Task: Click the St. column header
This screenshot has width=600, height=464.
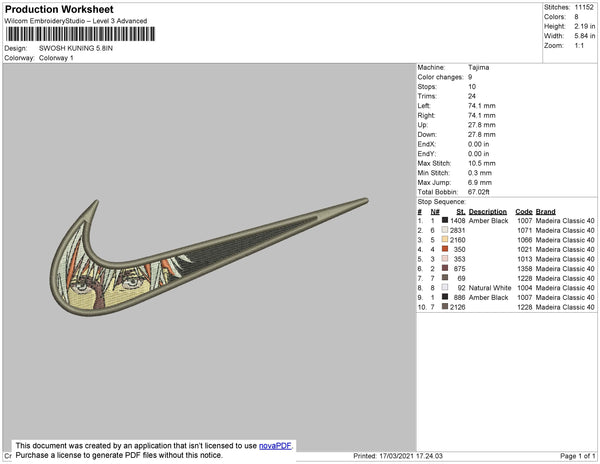Action: pyautogui.click(x=460, y=211)
